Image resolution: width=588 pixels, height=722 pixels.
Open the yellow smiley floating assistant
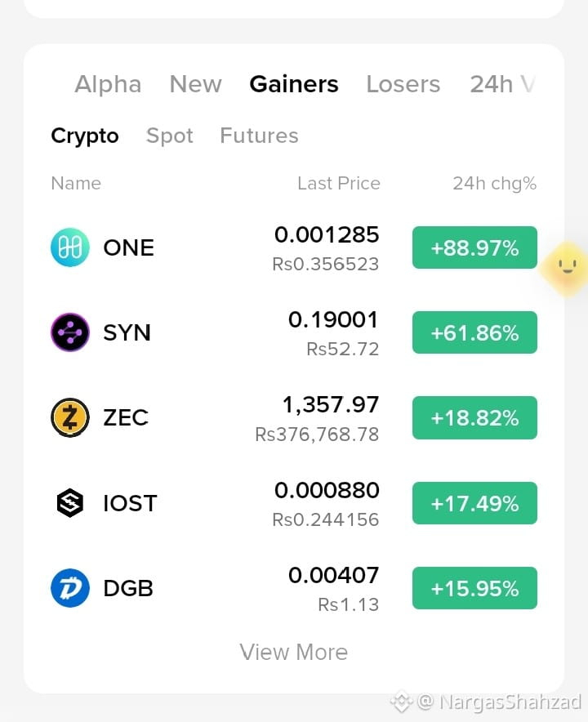566,268
